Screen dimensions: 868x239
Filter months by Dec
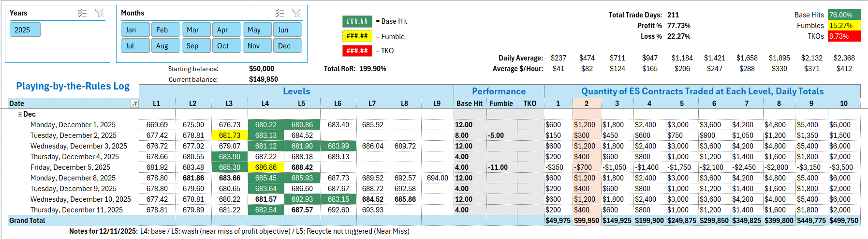(287, 46)
